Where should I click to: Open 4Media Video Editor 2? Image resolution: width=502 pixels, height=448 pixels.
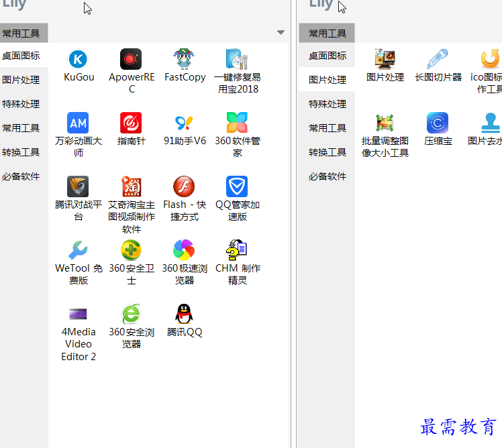[79, 315]
